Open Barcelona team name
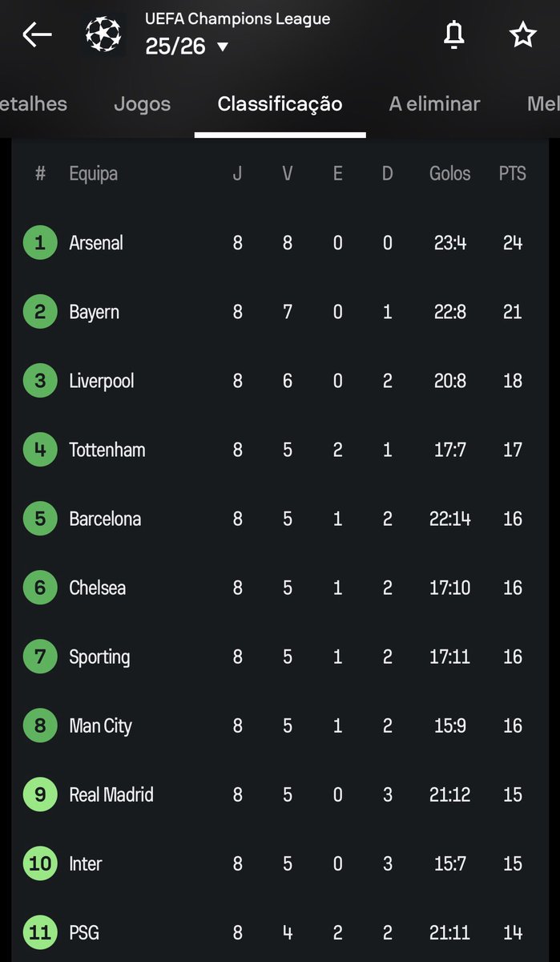The image size is (560, 962). pos(105,519)
